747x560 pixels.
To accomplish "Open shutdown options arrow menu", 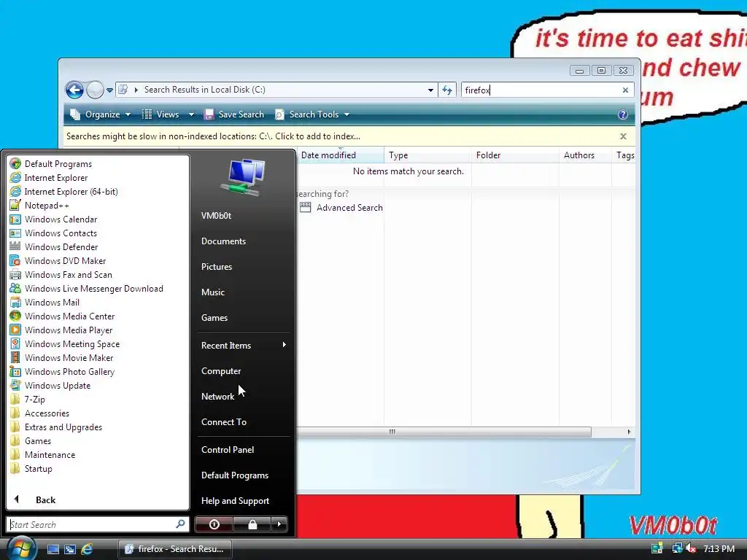I will click(x=279, y=524).
